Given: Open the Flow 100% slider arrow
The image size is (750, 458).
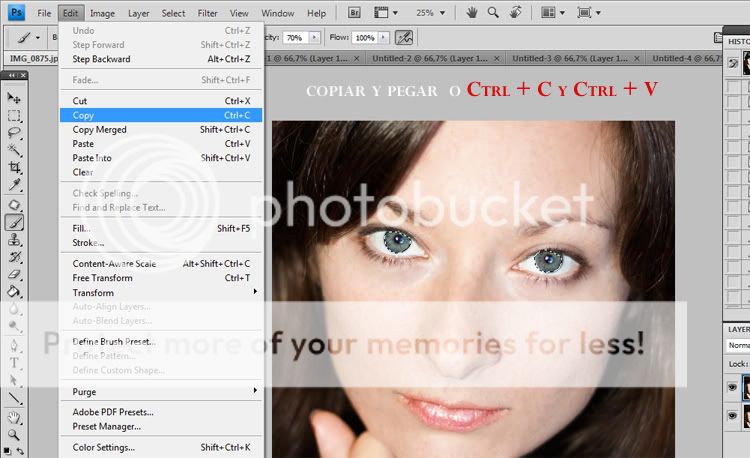Looking at the screenshot, I should click(383, 38).
